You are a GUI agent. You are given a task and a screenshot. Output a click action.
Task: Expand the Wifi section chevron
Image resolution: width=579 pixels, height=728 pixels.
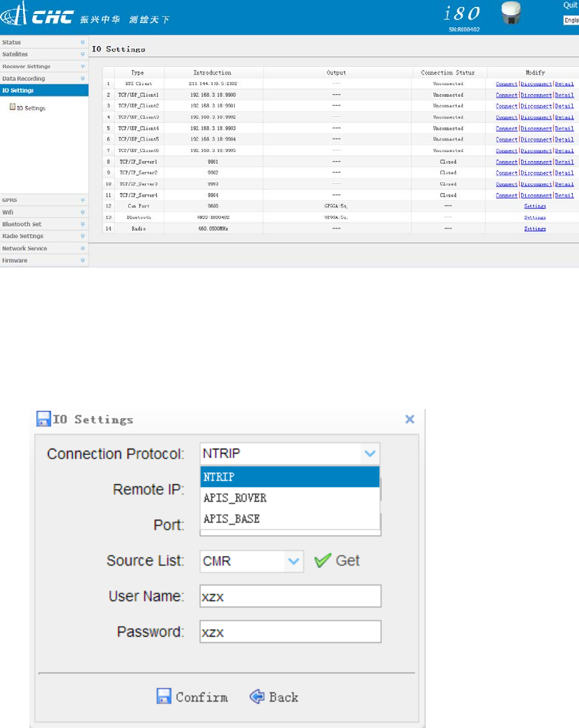point(83,212)
